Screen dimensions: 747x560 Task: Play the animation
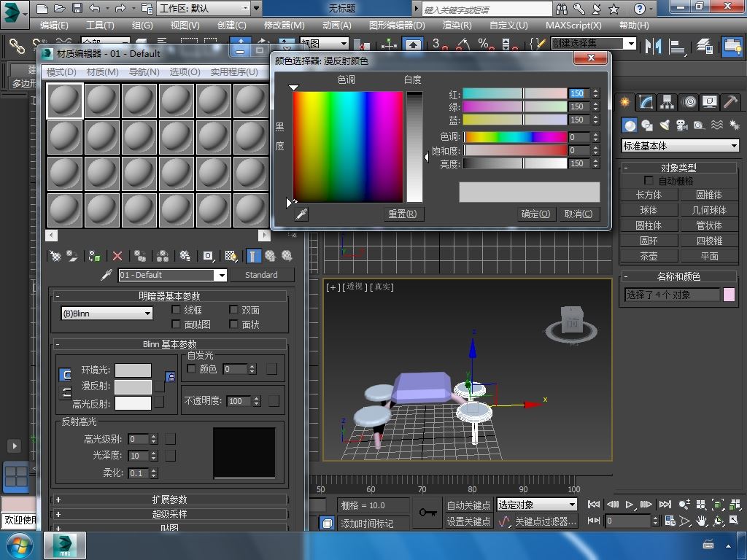629,505
